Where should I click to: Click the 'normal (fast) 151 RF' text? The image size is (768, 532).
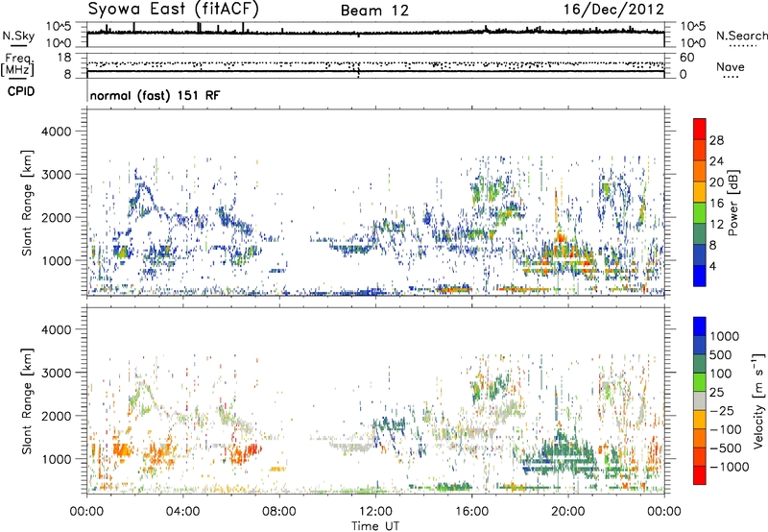156,95
